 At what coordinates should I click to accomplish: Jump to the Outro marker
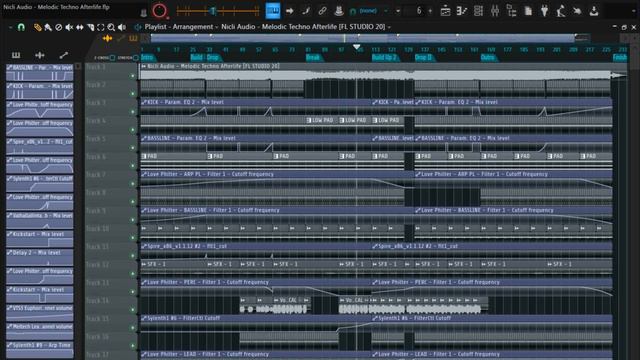pos(488,58)
